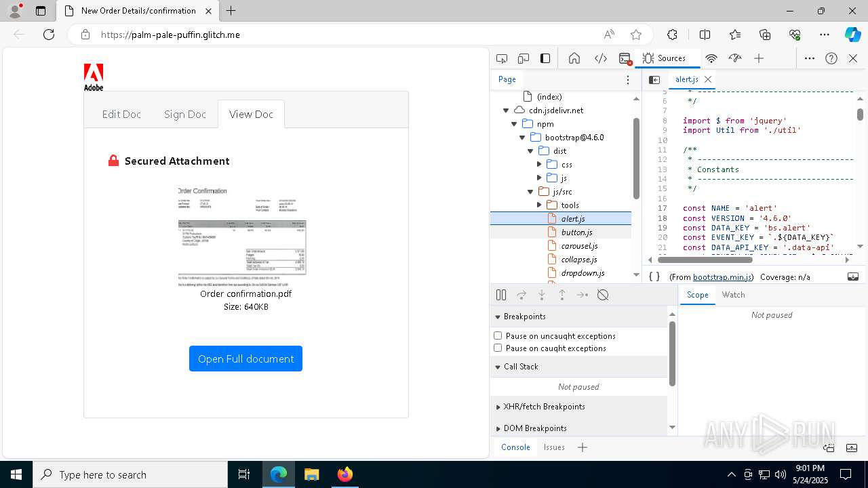
Task: Select the DevTools inspect element tool
Action: [502, 58]
